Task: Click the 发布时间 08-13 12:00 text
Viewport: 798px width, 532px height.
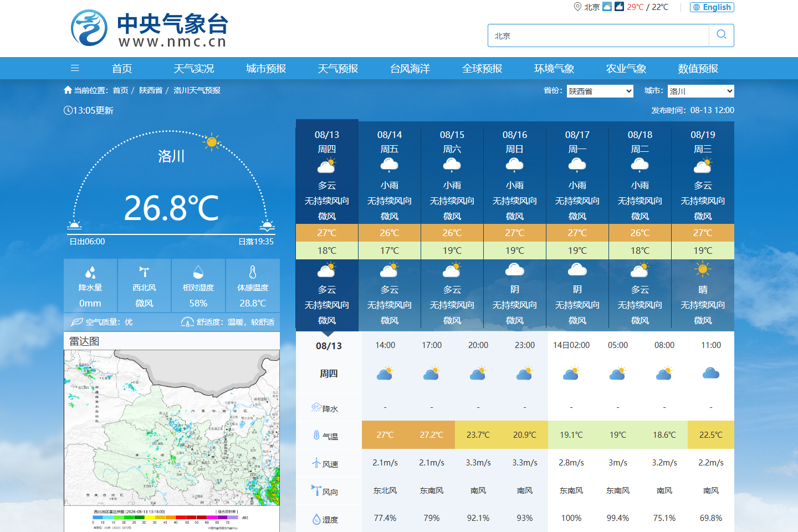Action: click(x=693, y=110)
